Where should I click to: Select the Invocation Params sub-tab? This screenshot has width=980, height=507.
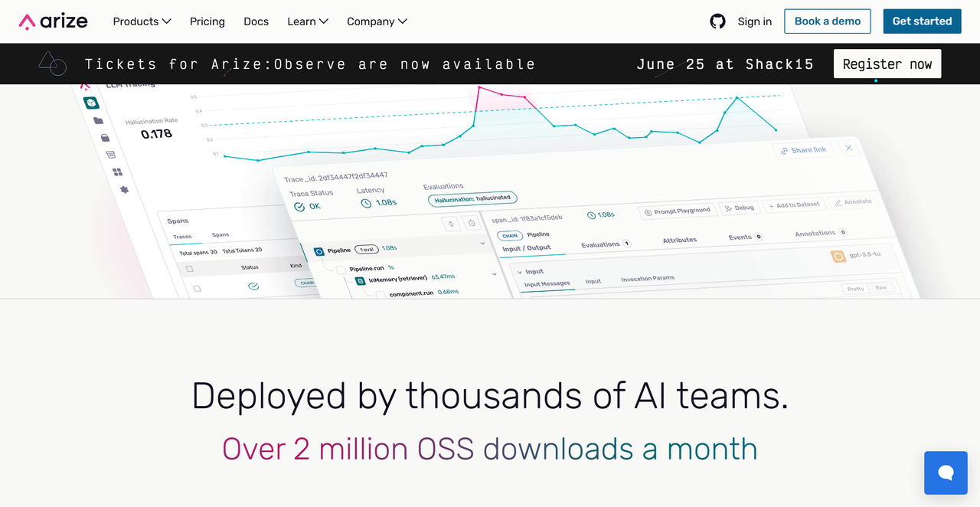tap(648, 279)
